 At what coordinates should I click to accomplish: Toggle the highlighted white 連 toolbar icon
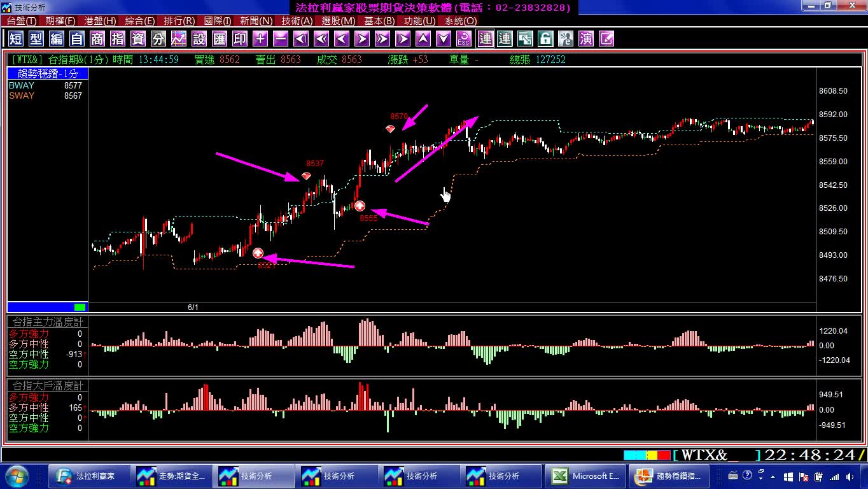coord(485,39)
